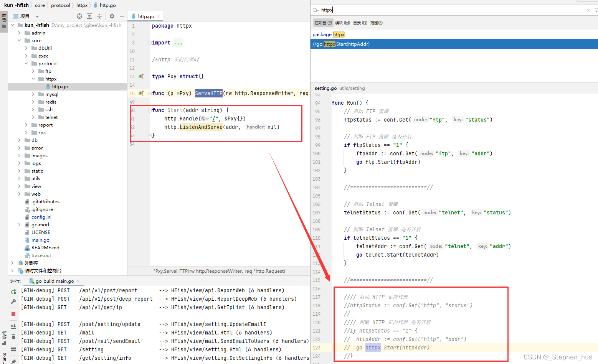The image size is (598, 364).
Task: Expand the mysql folder
Action: click(33, 94)
